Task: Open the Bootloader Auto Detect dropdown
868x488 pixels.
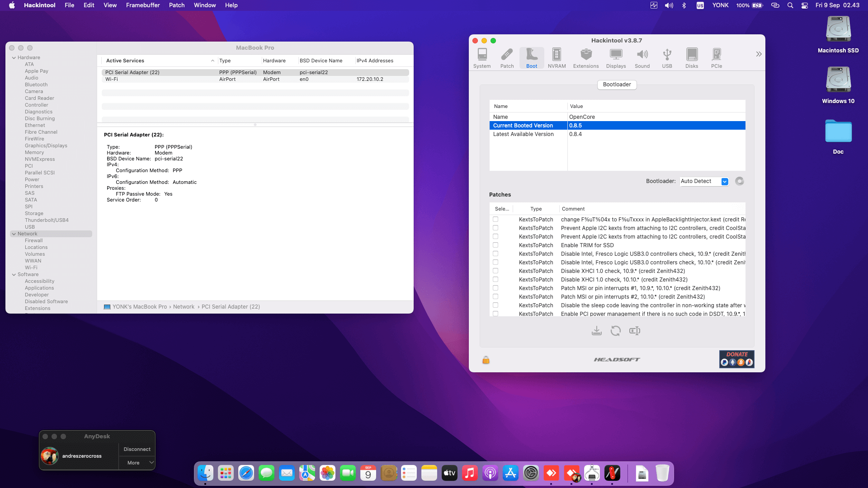Action: coord(704,181)
